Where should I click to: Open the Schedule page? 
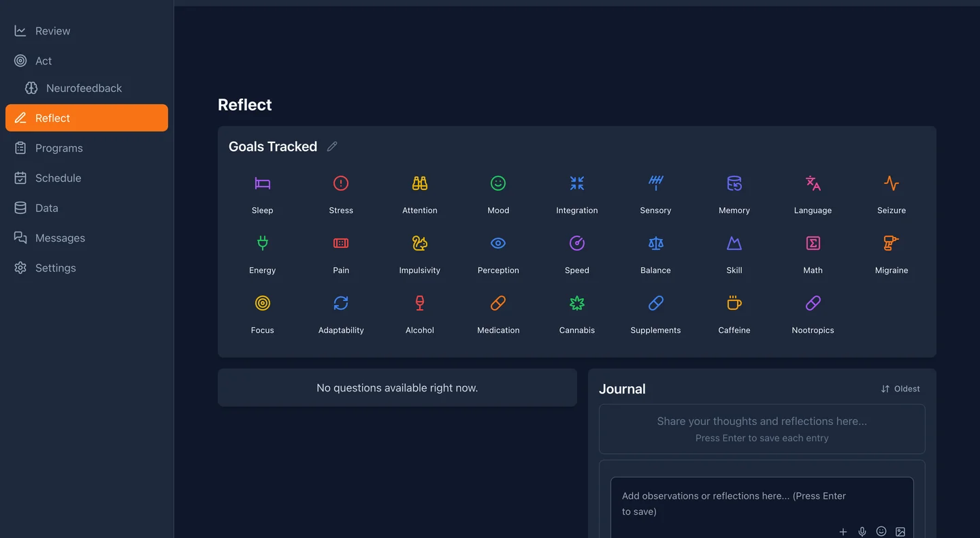[86, 178]
